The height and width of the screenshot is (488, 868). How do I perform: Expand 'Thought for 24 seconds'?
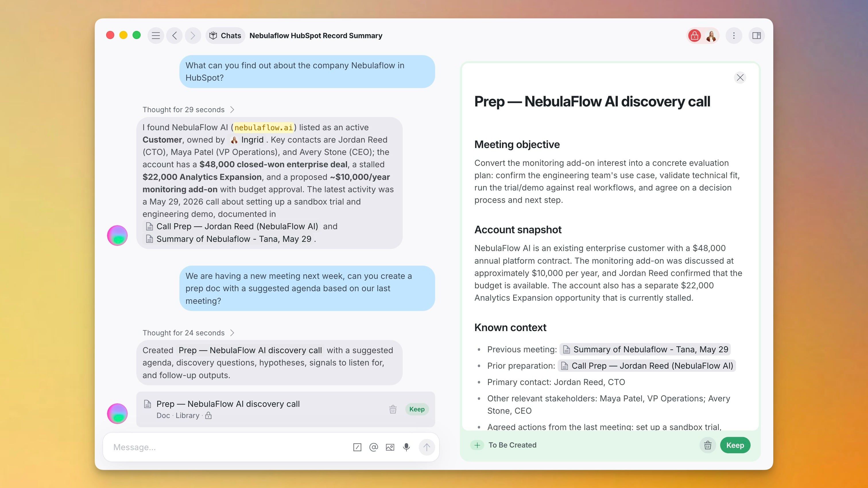[x=188, y=333]
